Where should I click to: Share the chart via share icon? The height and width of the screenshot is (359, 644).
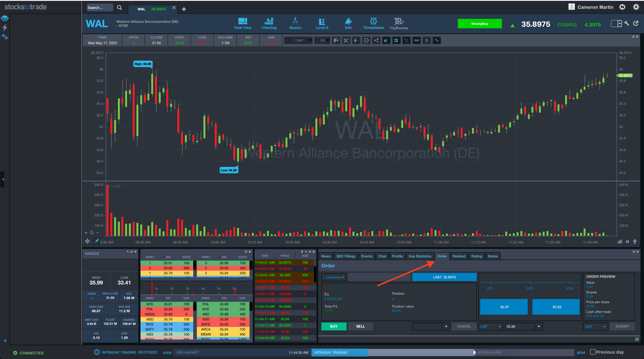(x=376, y=41)
